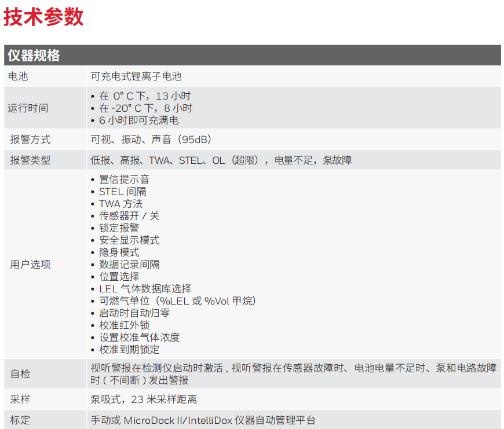Select the 运行时间 row label
Image resolution: width=504 pixels, height=429 pixels.
coord(28,108)
